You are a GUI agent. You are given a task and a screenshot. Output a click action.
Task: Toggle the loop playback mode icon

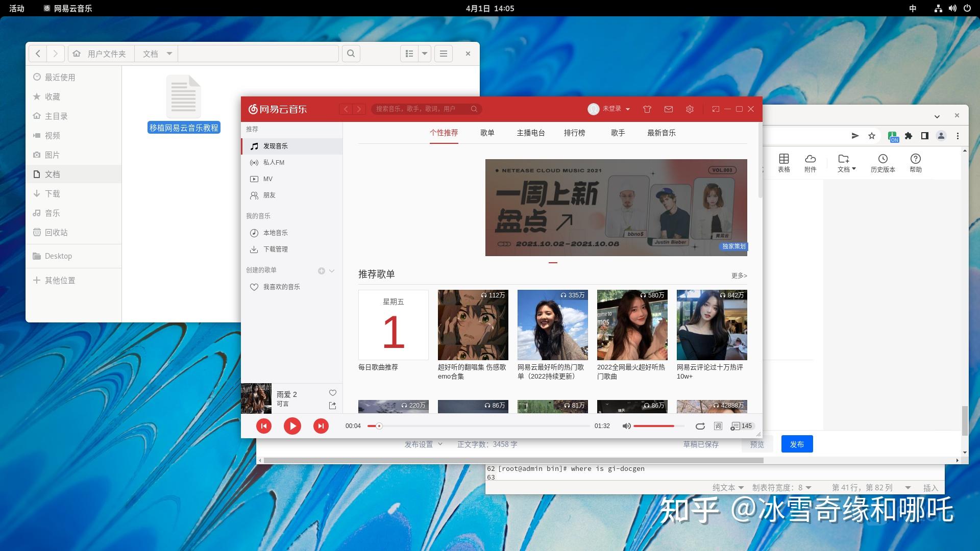(700, 426)
